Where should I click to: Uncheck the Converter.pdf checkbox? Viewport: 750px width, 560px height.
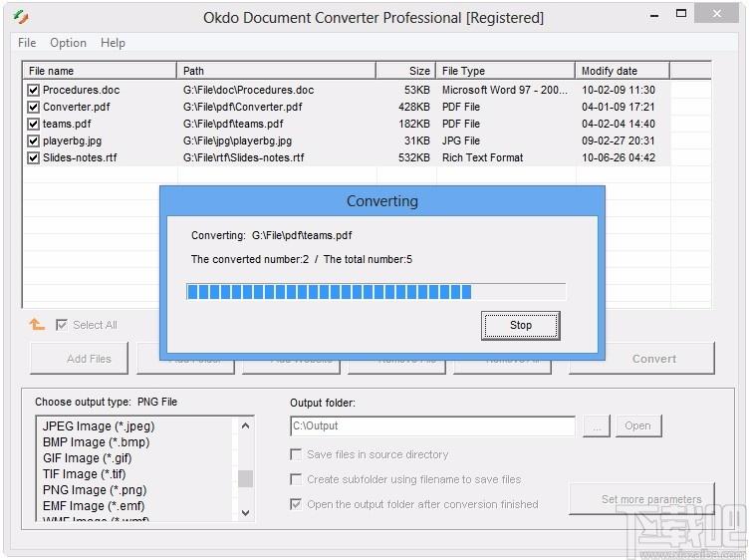[33, 107]
